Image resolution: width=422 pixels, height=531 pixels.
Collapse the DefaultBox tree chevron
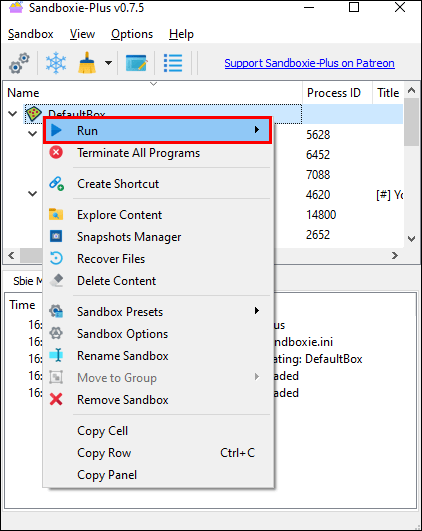tap(13, 114)
